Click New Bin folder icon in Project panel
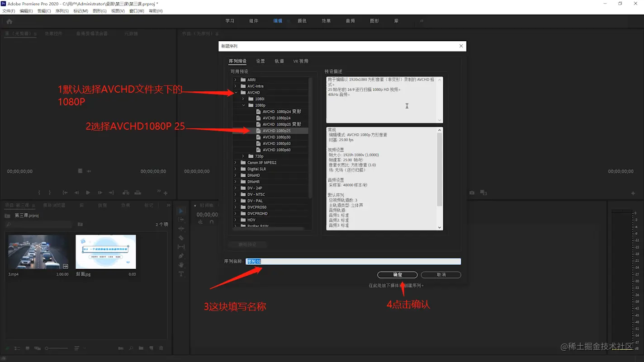 point(141,348)
